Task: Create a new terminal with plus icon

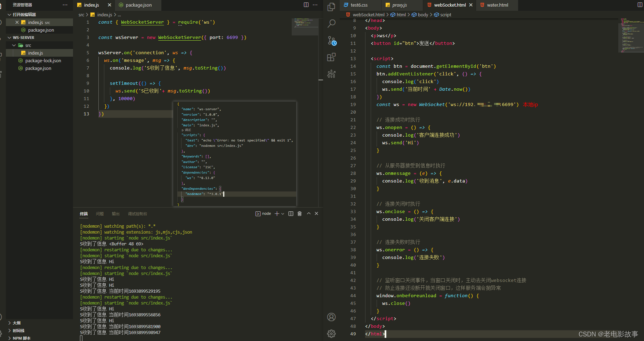Action: click(x=277, y=214)
